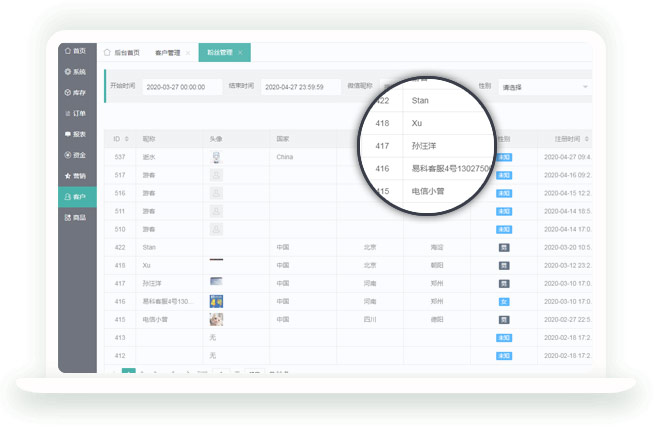Expand the 性别 请选择 dropdown
Viewport: 657px width, 437px height.
545,87
